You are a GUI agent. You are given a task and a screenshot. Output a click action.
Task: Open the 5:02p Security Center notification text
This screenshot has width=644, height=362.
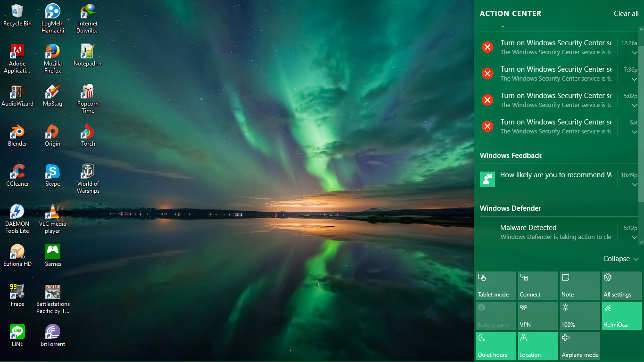click(x=556, y=100)
